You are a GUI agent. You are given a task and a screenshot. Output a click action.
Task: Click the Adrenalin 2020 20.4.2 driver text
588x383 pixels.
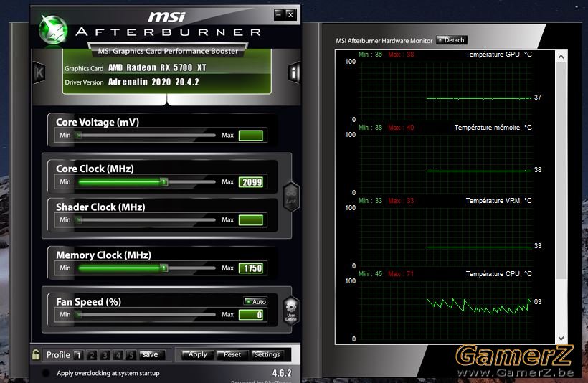coord(153,82)
